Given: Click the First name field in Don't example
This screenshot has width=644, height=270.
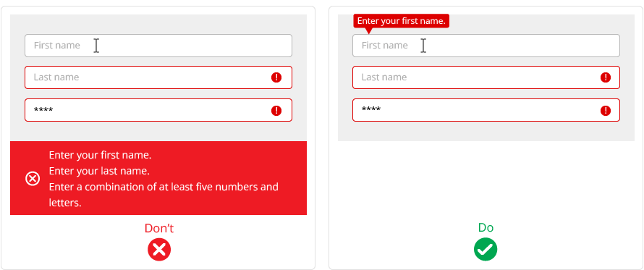Looking at the screenshot, I should point(158,46).
